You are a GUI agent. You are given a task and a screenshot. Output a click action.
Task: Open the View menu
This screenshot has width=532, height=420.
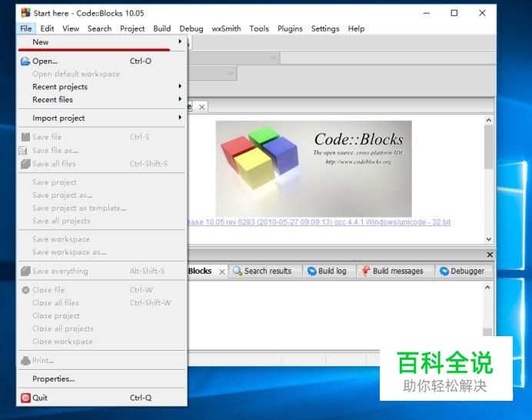(x=71, y=28)
